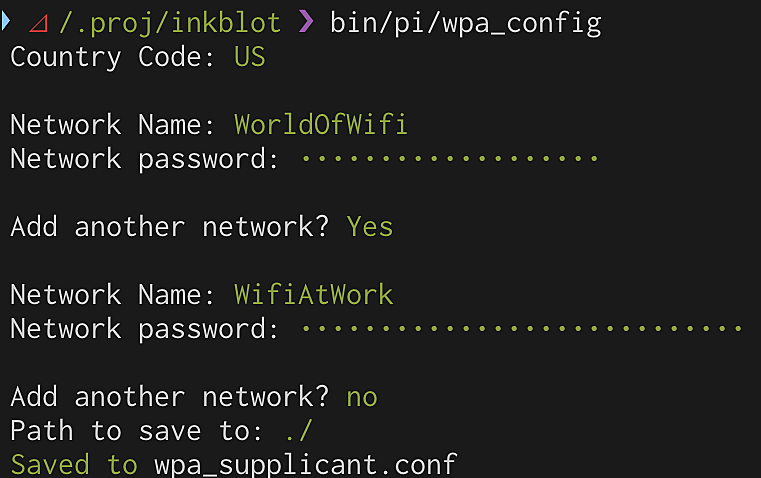Screen dimensions: 761x478
Task: Click the green Saved to text
Action: [x=74, y=465]
